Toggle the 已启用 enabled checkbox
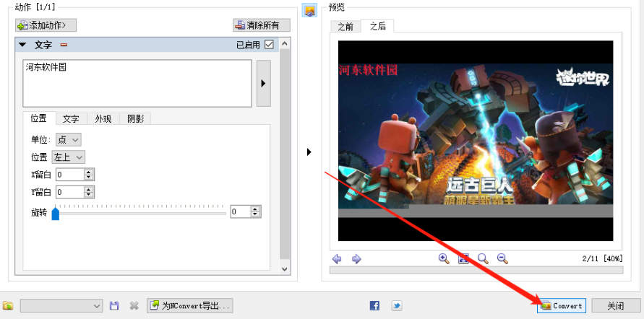Screen dimensions: 644x319 tap(269, 45)
